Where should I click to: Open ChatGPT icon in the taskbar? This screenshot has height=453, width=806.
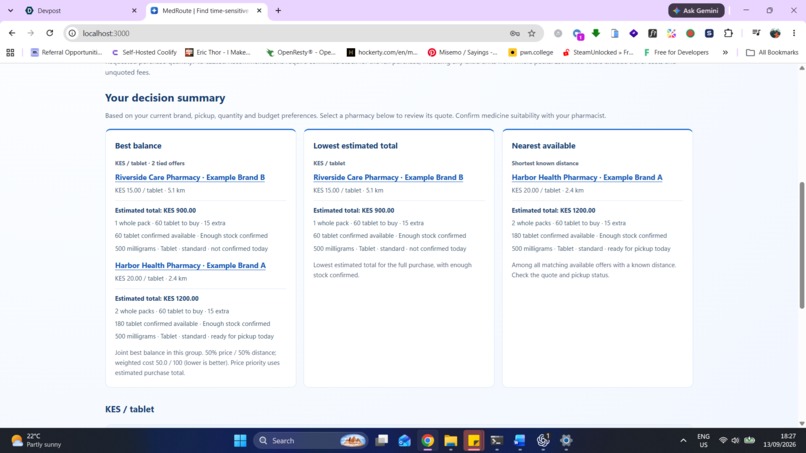tap(543, 441)
